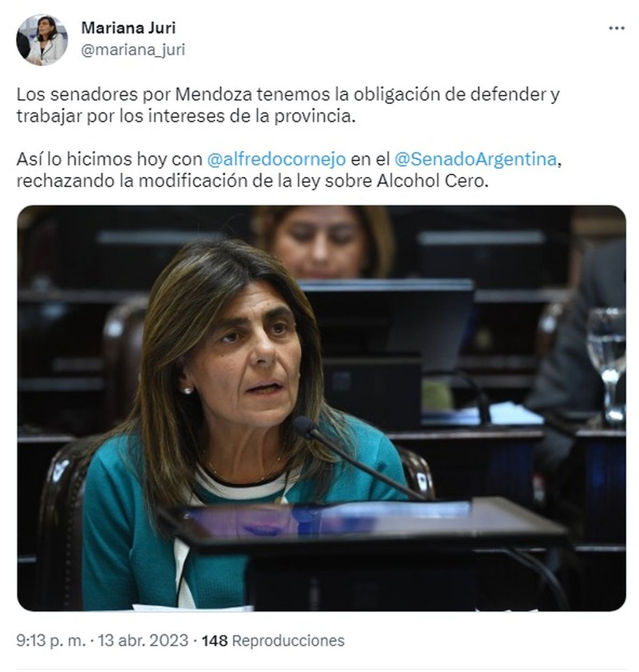Open the three-dot more options menu
The width and height of the screenshot is (639, 672).
click(616, 28)
